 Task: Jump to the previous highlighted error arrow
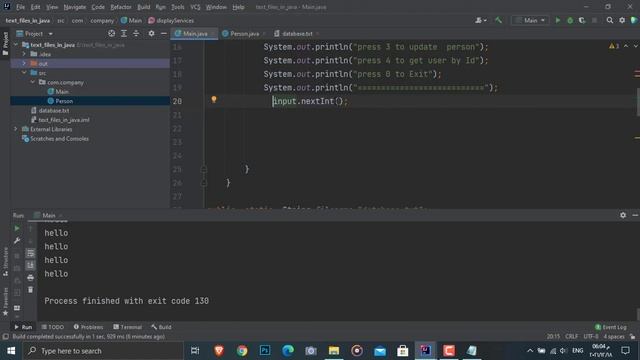tap(626, 46)
